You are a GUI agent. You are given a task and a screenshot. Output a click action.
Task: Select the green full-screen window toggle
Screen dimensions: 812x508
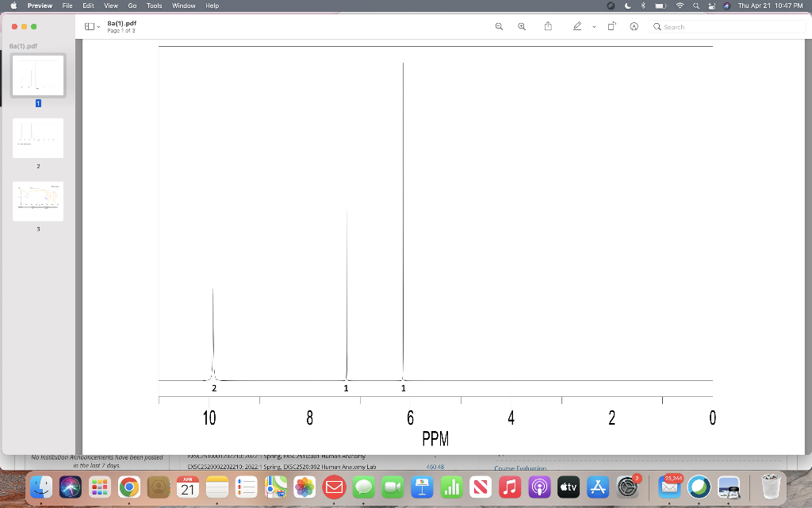[33, 25]
